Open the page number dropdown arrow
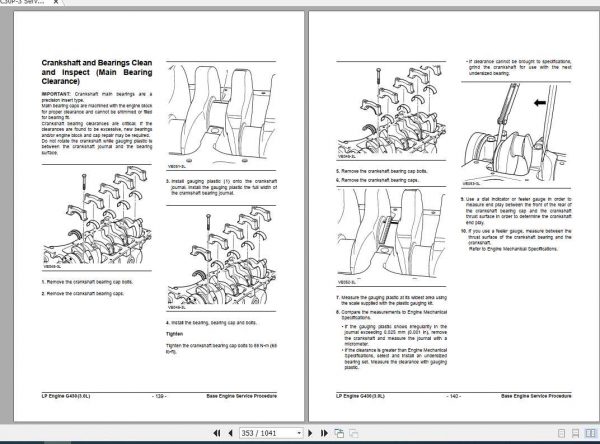This screenshot has width=600, height=444. click(299, 433)
